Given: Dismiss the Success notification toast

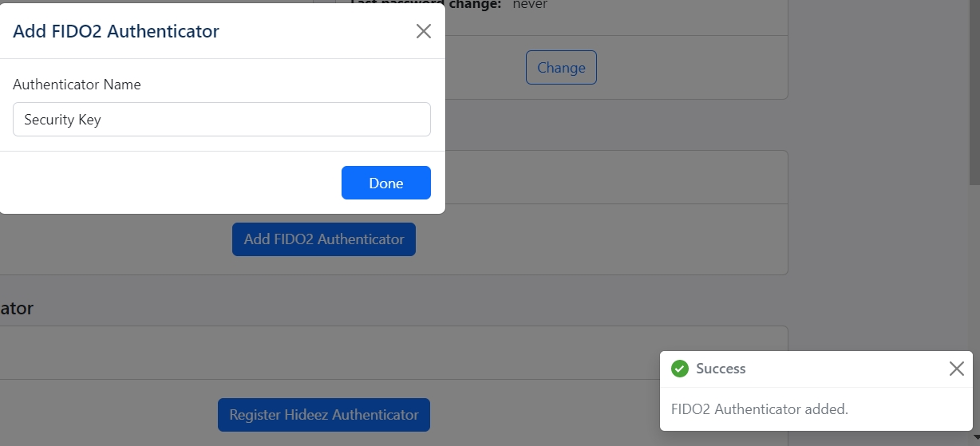Looking at the screenshot, I should point(956,369).
